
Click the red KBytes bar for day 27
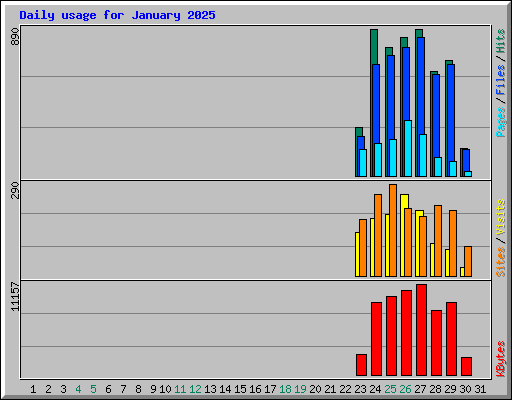coord(421,330)
